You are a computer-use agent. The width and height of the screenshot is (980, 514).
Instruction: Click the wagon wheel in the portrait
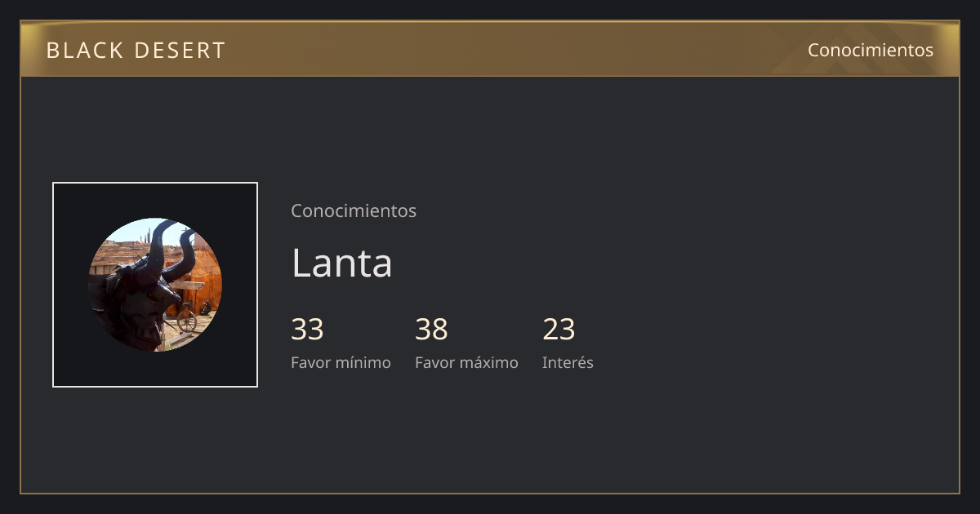(x=187, y=319)
